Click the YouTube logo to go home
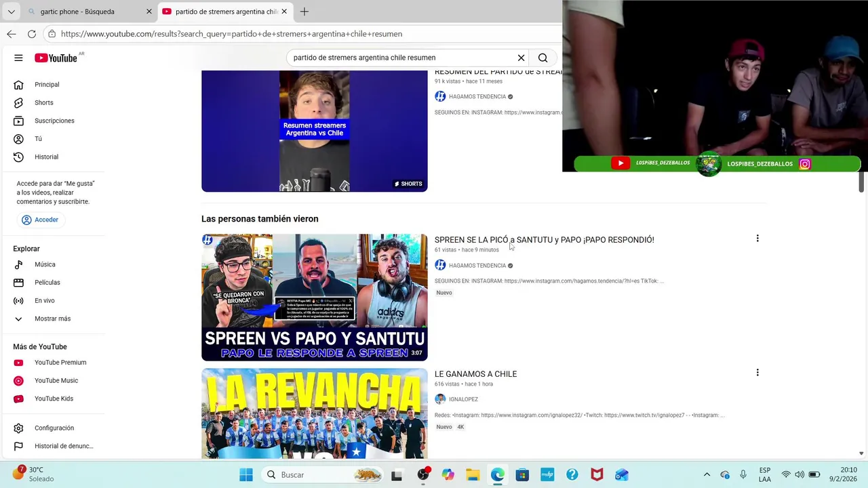This screenshot has width=868, height=488. [x=56, y=58]
